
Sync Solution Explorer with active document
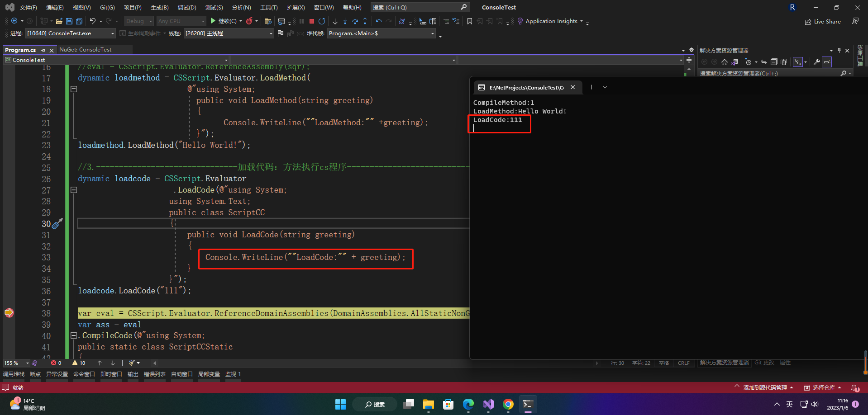point(764,62)
